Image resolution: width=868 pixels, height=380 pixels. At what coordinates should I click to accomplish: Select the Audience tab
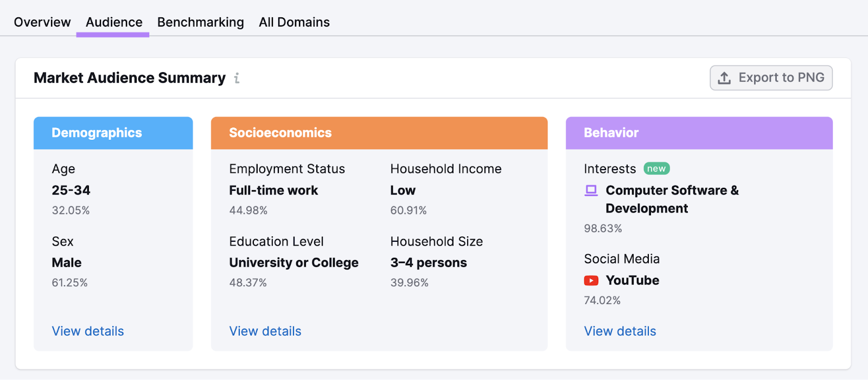click(114, 22)
